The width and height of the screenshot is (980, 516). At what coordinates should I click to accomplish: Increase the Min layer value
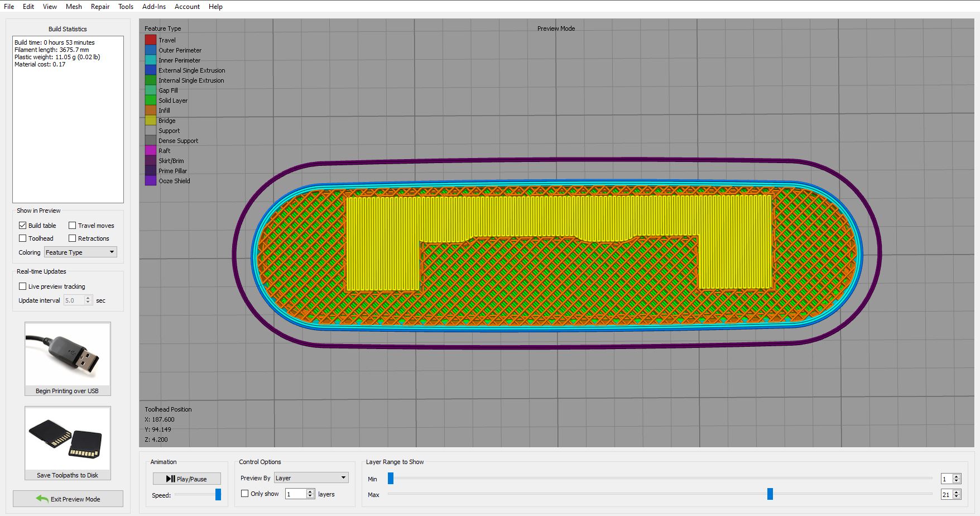click(957, 476)
